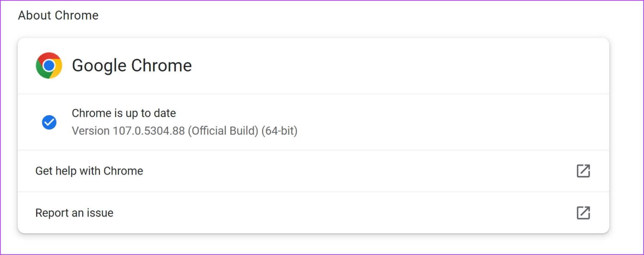Screen dimensions: 644x255
Task: Click inside the Google Chrome header section
Action: point(293,65)
